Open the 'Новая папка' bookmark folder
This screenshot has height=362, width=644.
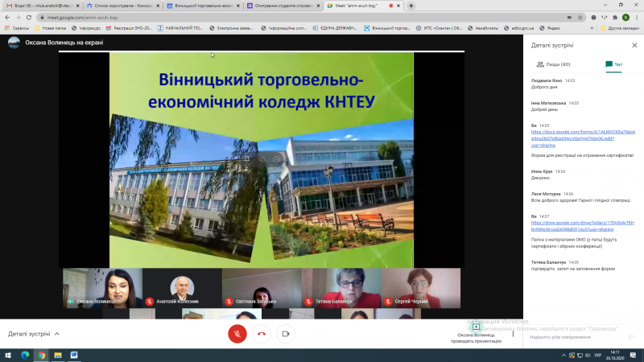[51, 28]
